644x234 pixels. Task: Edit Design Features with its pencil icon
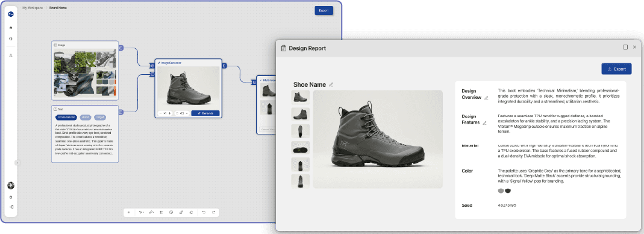pyautogui.click(x=484, y=122)
